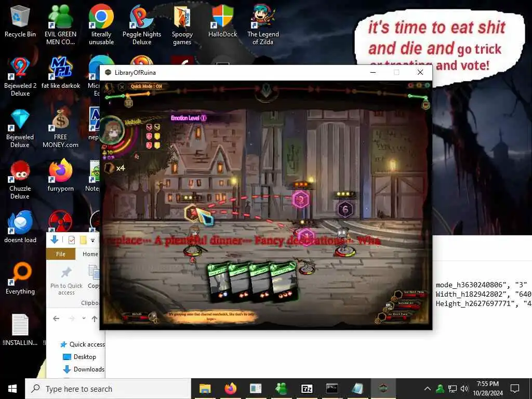Open the HalloDock shortcut
This screenshot has height=399, width=532.
pos(222,21)
